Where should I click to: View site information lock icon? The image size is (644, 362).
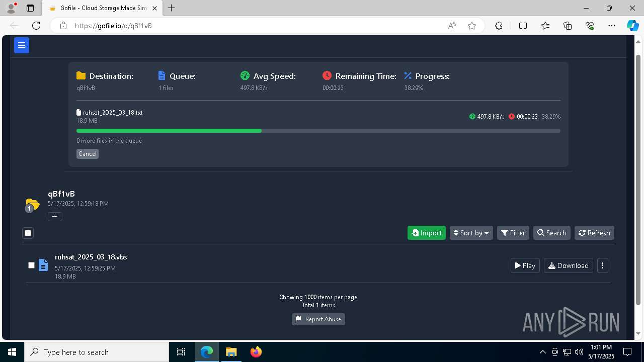click(x=63, y=26)
